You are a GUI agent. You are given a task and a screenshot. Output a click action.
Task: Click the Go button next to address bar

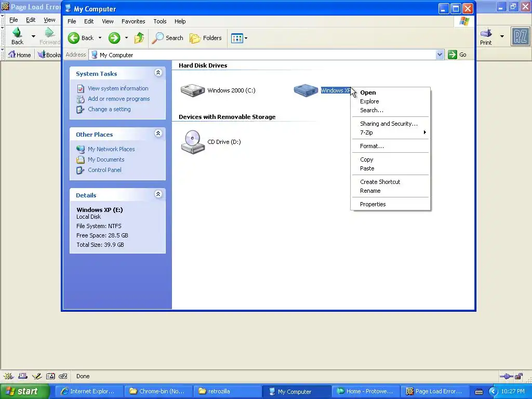tap(457, 55)
